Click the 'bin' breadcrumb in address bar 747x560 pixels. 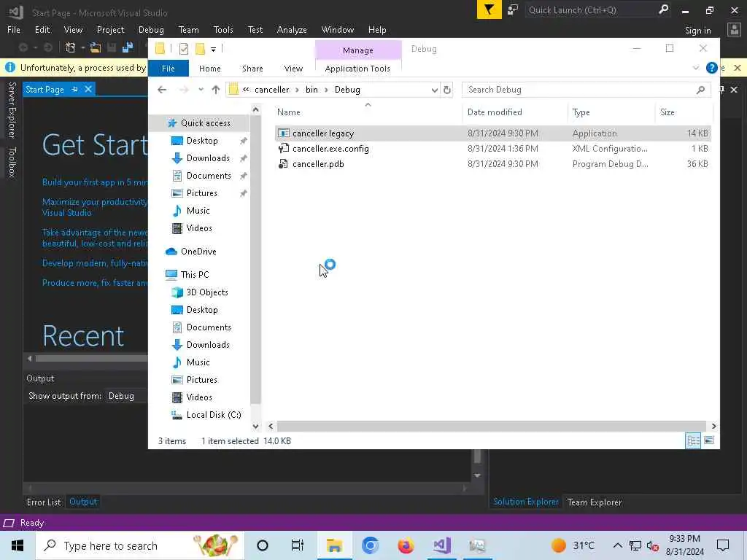(x=311, y=90)
